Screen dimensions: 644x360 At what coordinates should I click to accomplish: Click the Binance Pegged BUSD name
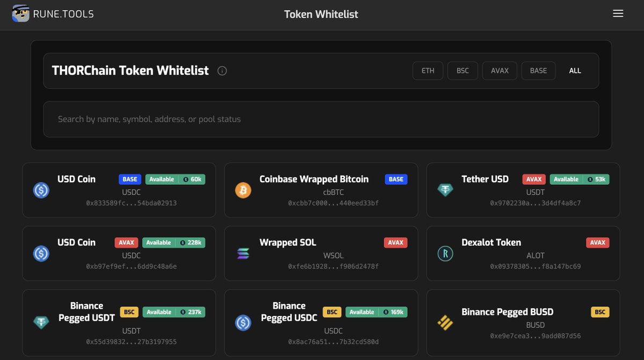coord(507,312)
